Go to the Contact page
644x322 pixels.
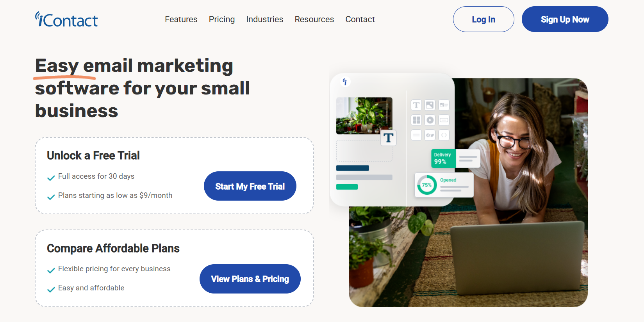360,20
